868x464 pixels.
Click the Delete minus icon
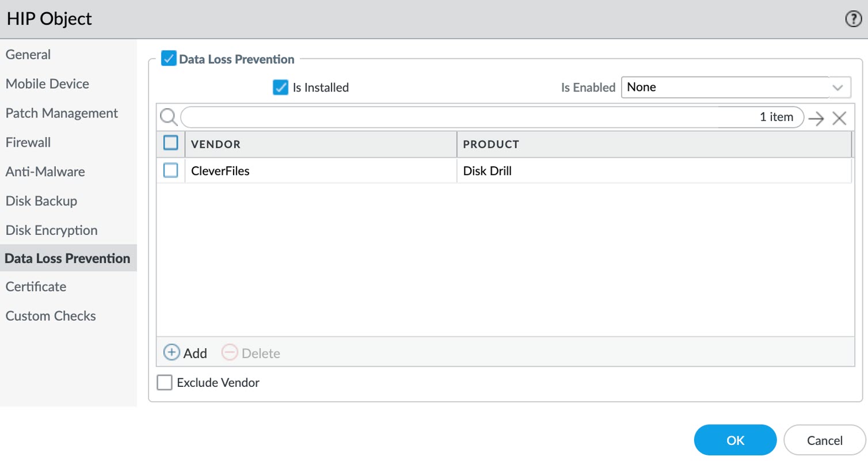click(x=230, y=353)
